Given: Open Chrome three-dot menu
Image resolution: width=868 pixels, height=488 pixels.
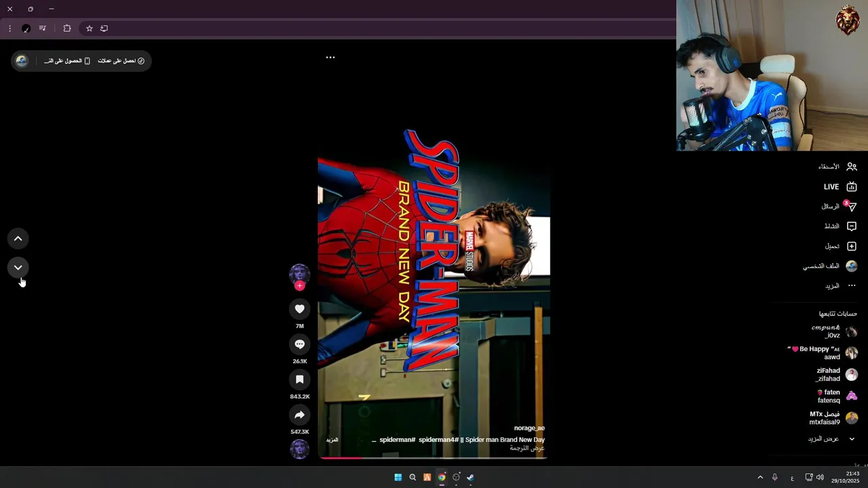Looking at the screenshot, I should (x=9, y=28).
